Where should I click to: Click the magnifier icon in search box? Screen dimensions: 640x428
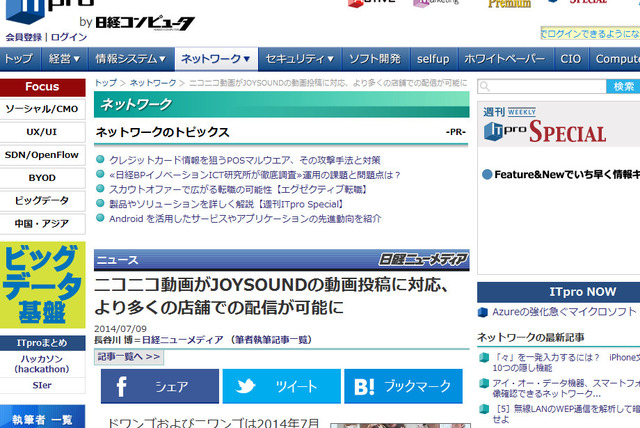click(484, 86)
